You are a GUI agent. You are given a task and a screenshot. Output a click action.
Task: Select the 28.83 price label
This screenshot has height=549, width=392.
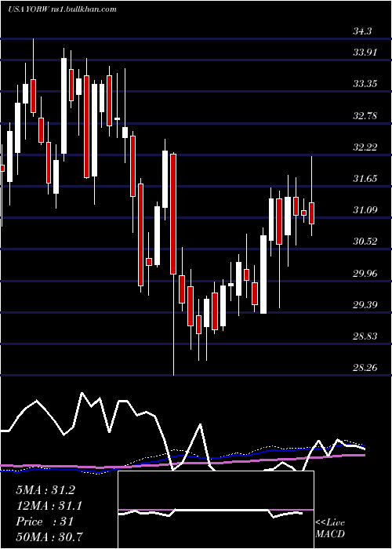coord(365,336)
